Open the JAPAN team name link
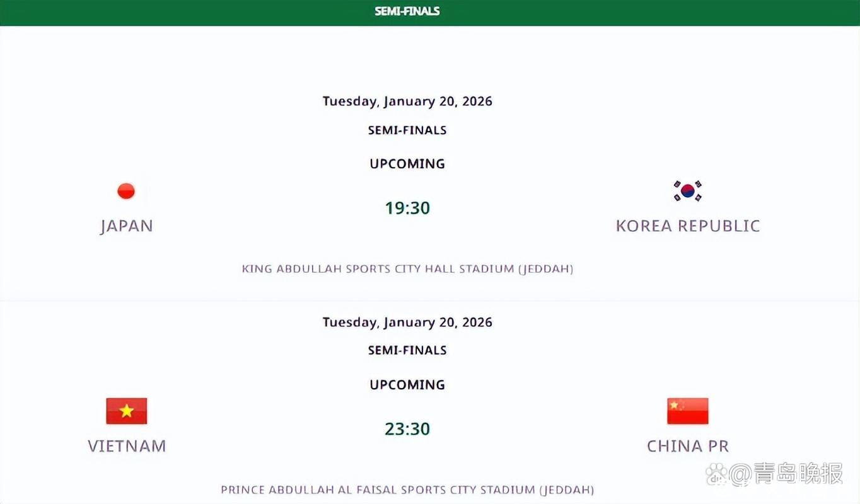 tap(126, 226)
